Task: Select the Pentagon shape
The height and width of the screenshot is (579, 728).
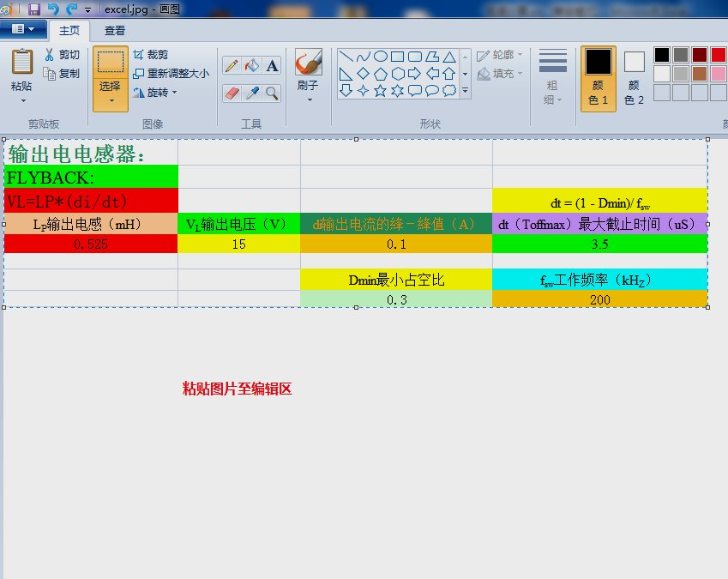Action: coord(380,74)
